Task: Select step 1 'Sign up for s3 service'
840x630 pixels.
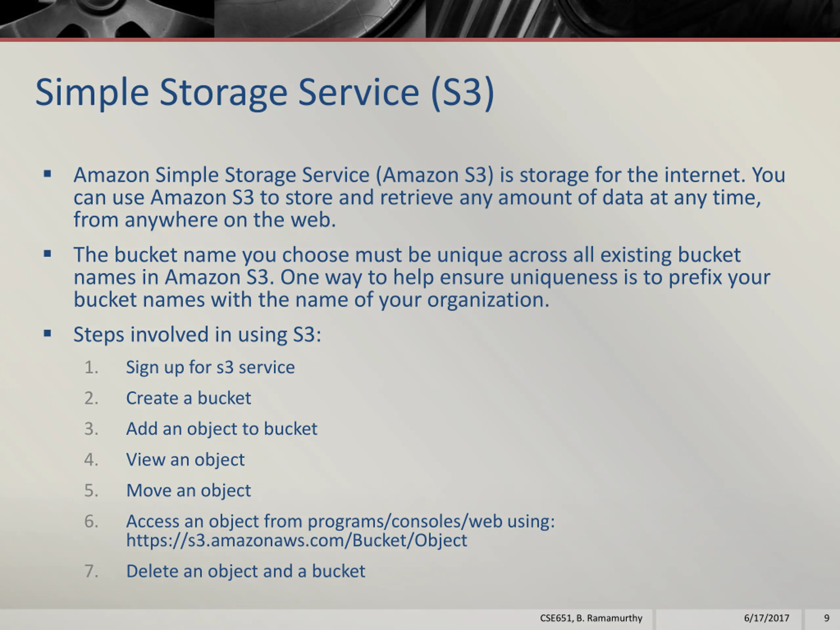Action: (210, 367)
